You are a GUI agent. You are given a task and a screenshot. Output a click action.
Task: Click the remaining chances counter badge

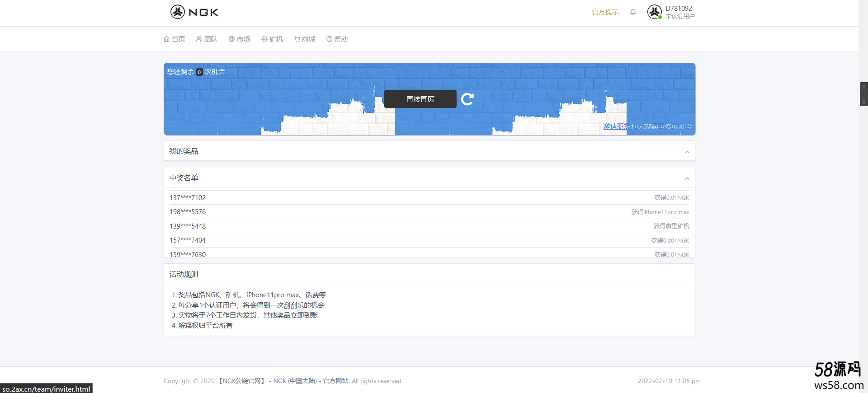[199, 72]
